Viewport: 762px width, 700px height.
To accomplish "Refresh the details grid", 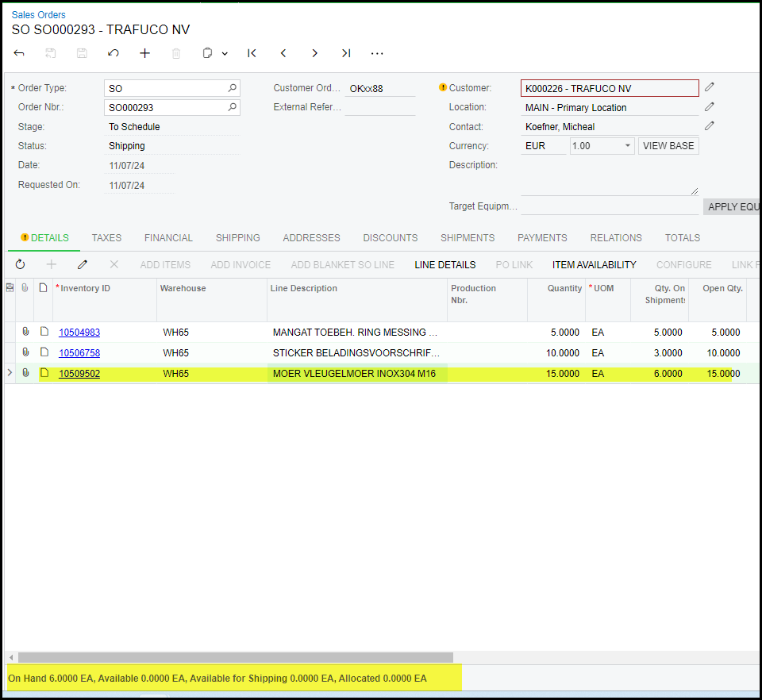I will point(21,264).
